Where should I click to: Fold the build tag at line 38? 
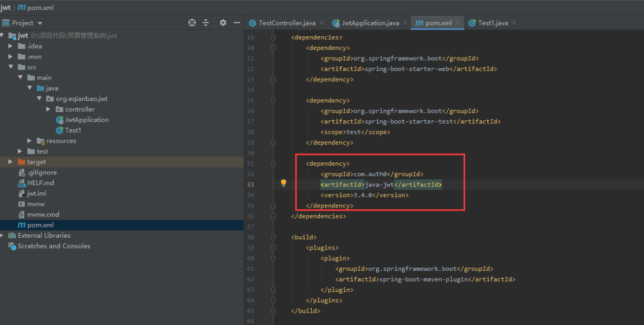click(x=273, y=237)
